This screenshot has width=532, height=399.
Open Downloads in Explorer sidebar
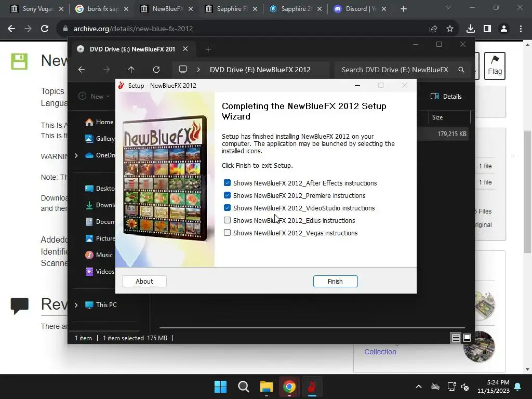tap(100, 205)
